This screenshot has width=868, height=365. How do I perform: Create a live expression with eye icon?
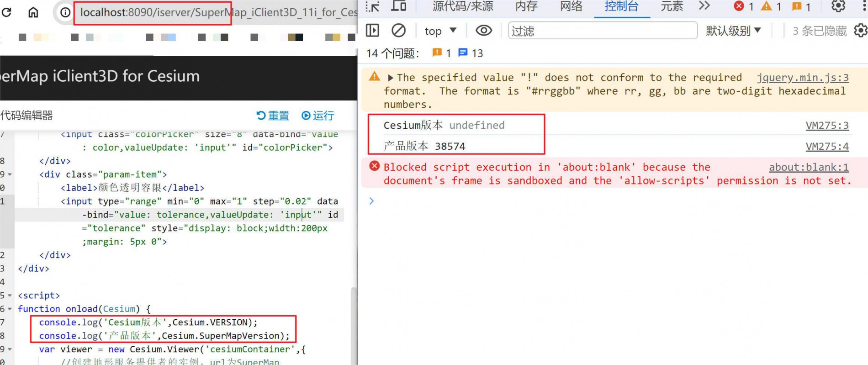point(484,31)
